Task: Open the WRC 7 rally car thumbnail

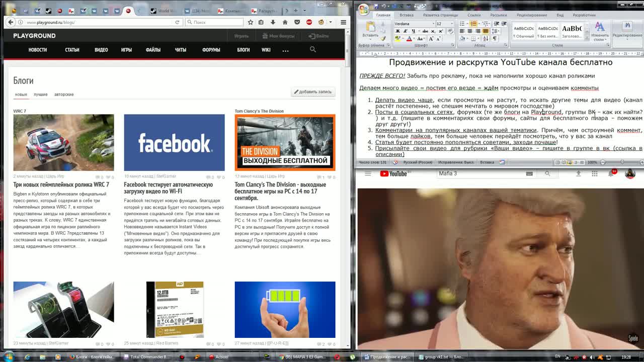Action: click(63, 142)
